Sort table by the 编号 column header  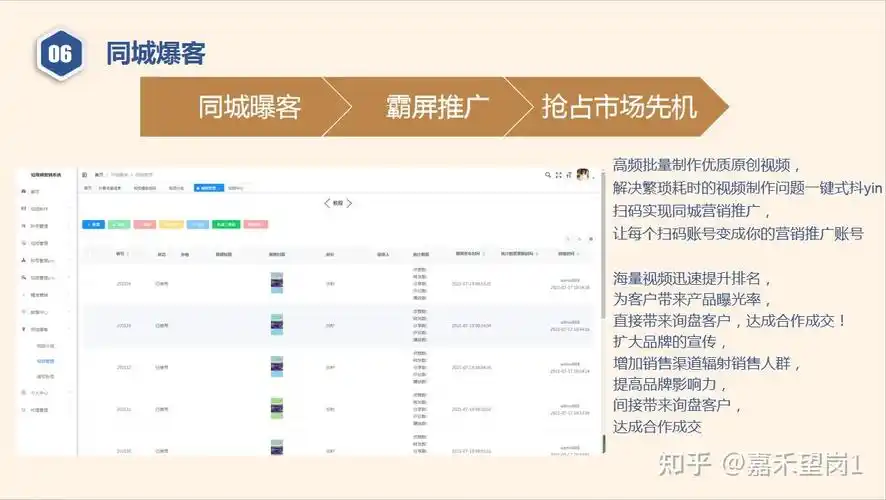[x=121, y=254]
